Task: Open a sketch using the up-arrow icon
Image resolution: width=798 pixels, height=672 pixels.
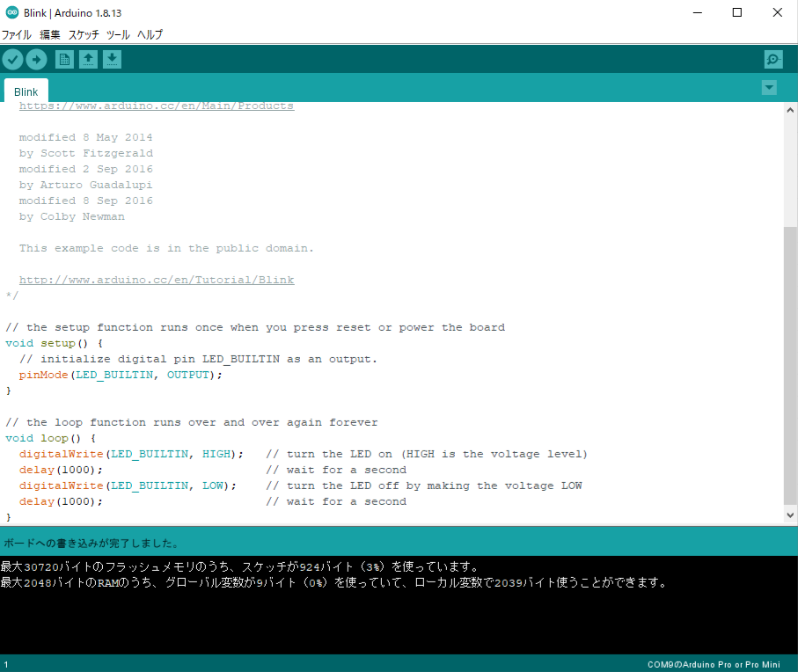Action: (88, 60)
